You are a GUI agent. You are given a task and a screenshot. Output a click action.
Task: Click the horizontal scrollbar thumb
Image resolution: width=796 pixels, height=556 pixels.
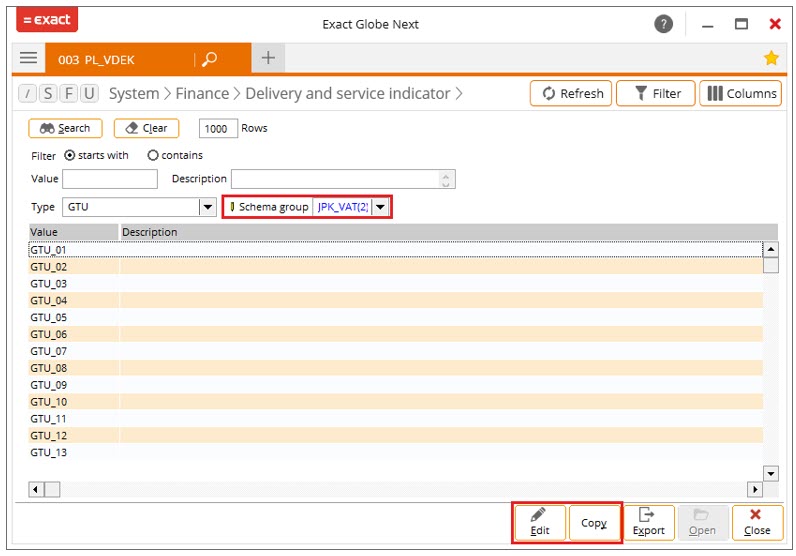(52, 489)
